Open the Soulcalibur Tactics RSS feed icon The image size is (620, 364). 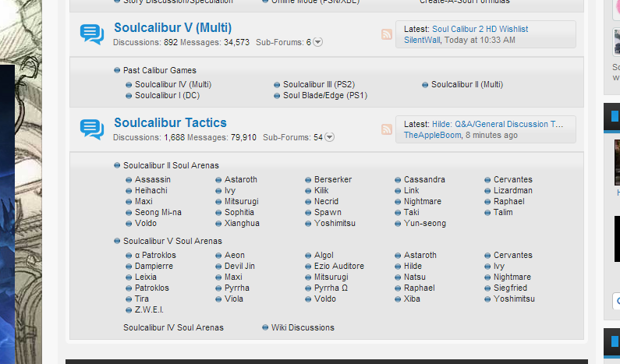click(387, 129)
